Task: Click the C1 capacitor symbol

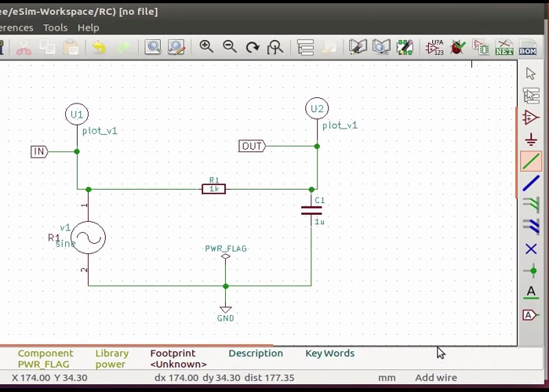Action: point(311,210)
